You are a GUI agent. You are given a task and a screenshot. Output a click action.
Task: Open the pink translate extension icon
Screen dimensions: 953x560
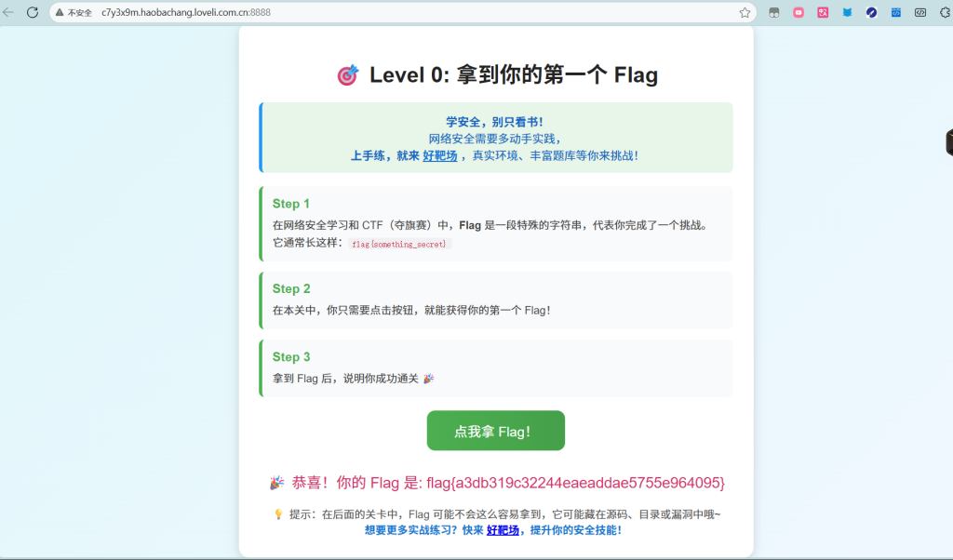click(x=823, y=13)
